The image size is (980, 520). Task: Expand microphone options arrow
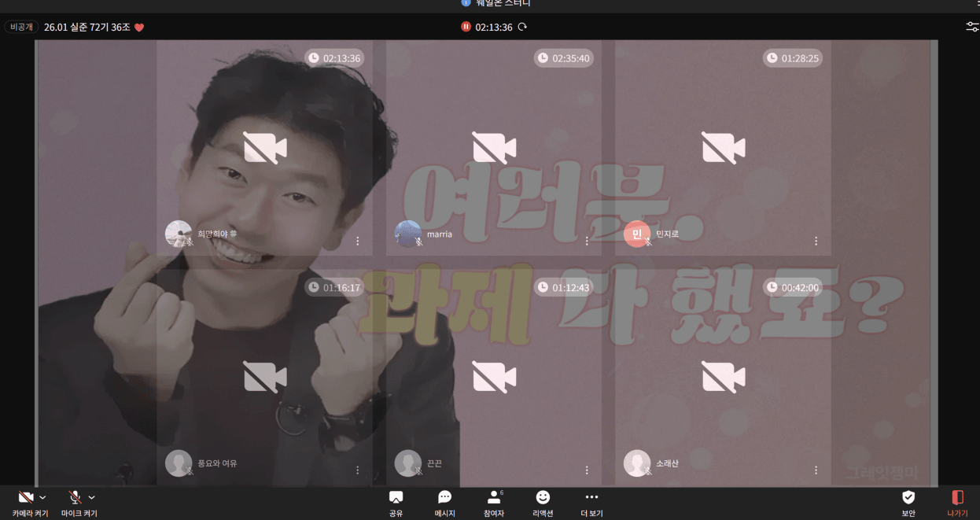coord(91,497)
